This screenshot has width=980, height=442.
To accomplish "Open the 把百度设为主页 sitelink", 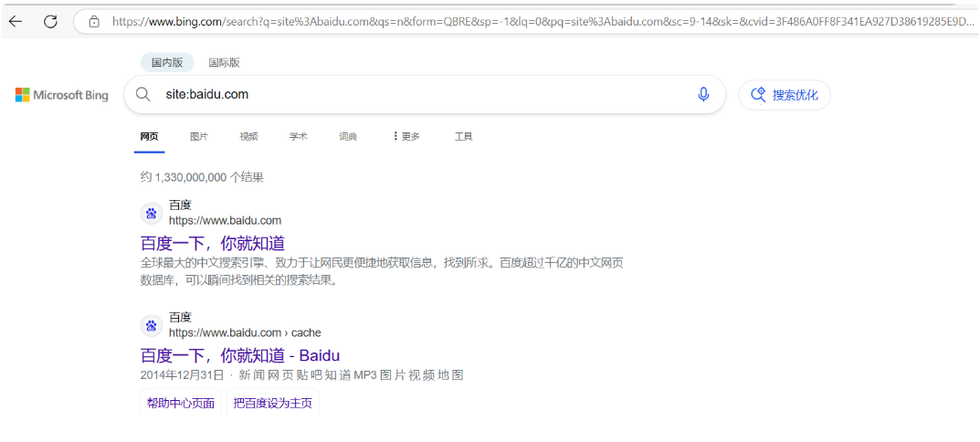I will (272, 403).
